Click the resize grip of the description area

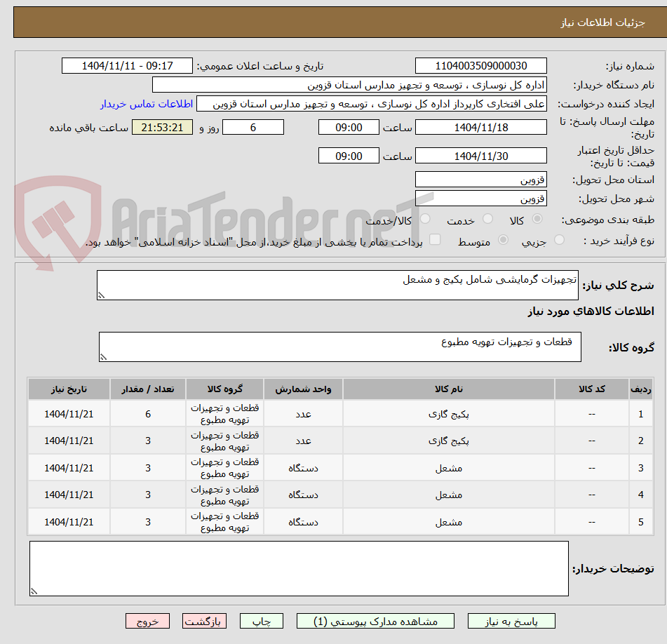click(x=101, y=295)
